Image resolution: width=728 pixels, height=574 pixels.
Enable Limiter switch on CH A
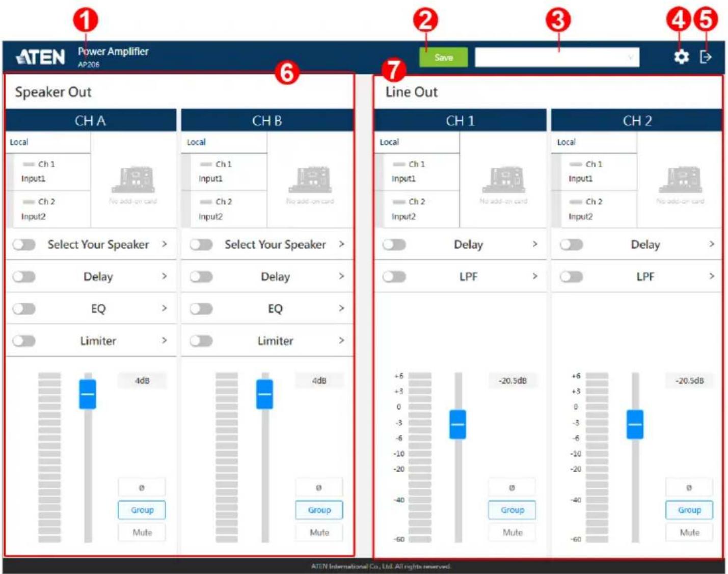(24, 341)
